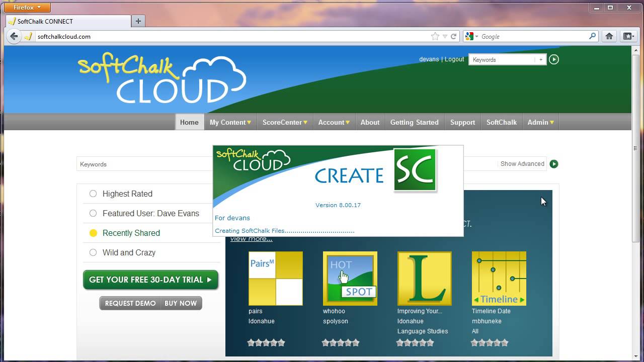This screenshot has height=362, width=644.
Task: Click the SoftChalk Cloud logo
Action: point(162,78)
